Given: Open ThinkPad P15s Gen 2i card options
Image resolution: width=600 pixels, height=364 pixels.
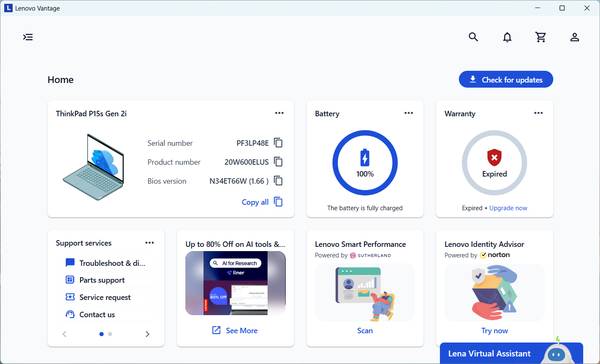Looking at the screenshot, I should (x=279, y=113).
